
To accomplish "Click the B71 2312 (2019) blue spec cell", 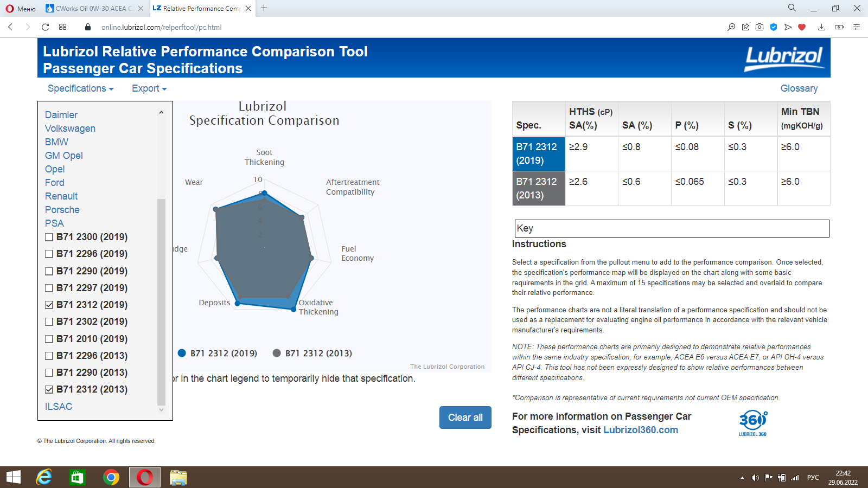I will pyautogui.click(x=539, y=153).
